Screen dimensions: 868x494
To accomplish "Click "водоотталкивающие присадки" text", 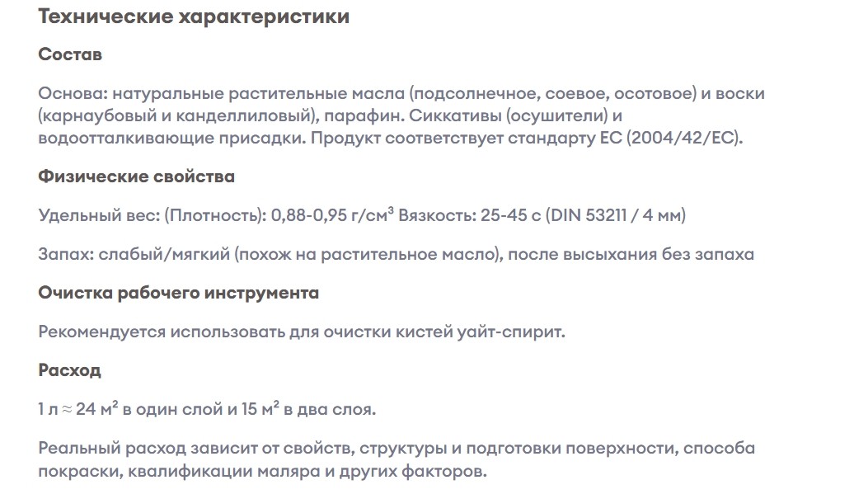I will point(171,138).
